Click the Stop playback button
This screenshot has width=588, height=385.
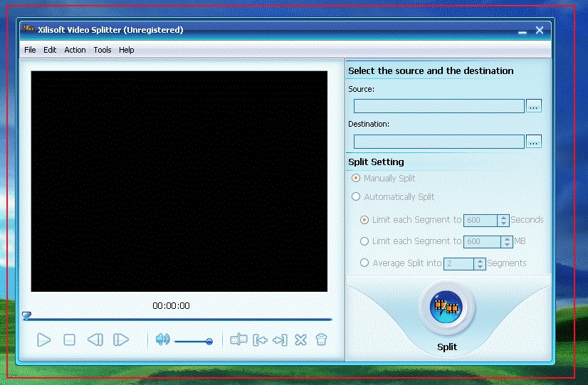click(69, 340)
